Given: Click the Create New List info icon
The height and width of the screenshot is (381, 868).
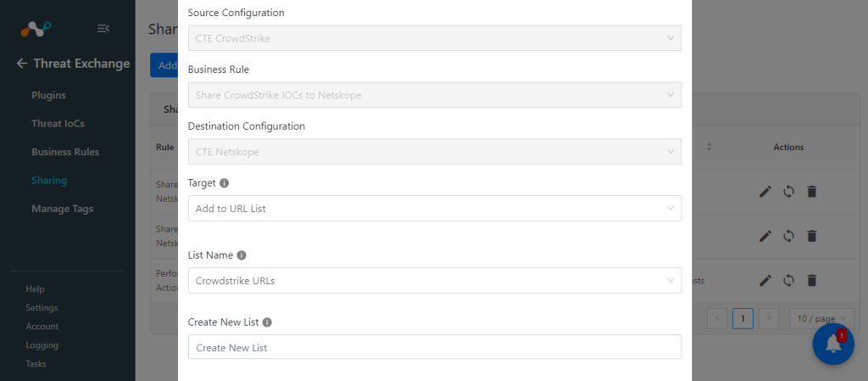Looking at the screenshot, I should (x=267, y=322).
